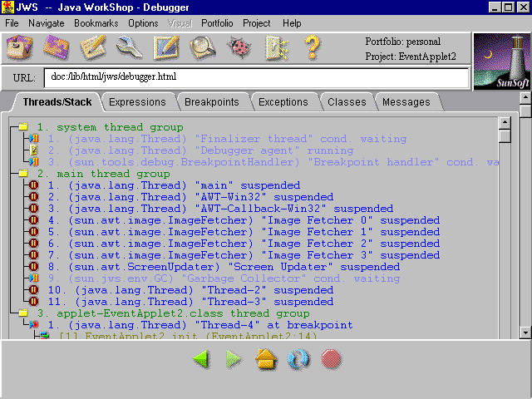This screenshot has height=399, width=532.
Task: Click the icon beside "Breakpoint handler" thread
Action: [x=33, y=162]
